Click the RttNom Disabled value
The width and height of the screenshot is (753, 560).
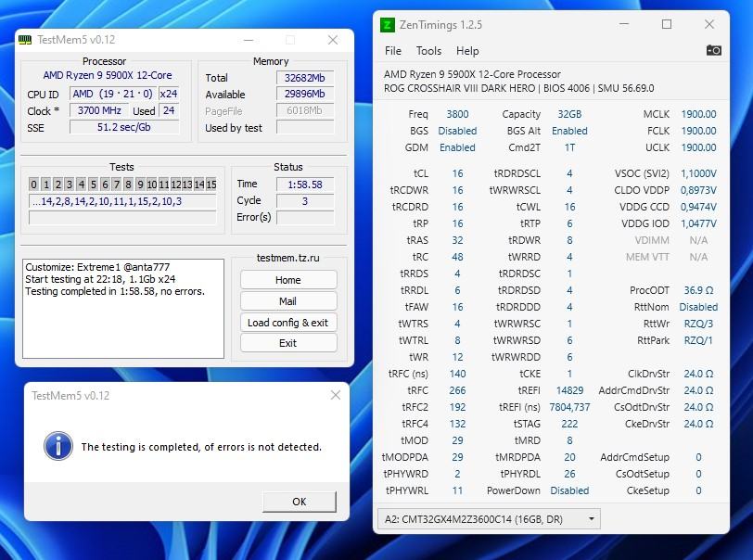coord(698,308)
